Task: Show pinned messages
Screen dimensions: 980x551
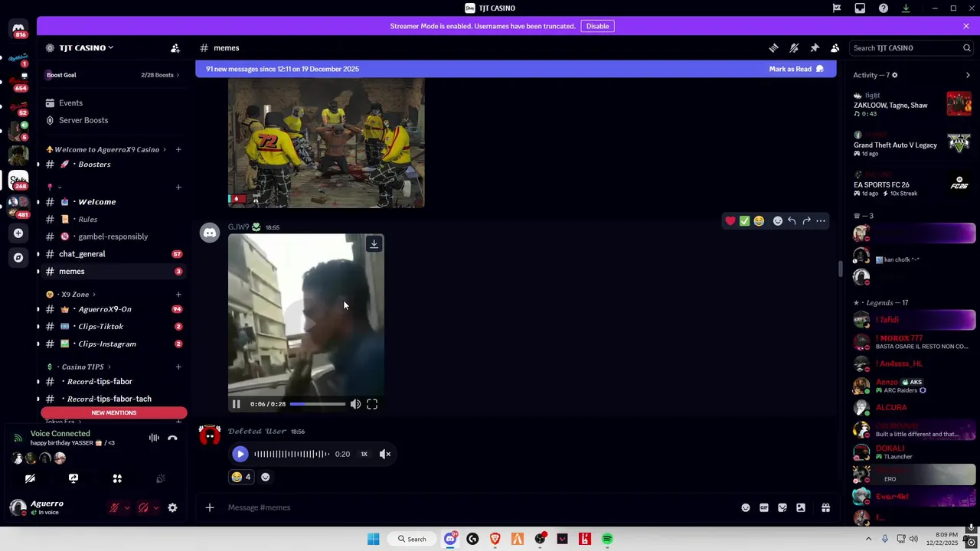Action: 815,47
